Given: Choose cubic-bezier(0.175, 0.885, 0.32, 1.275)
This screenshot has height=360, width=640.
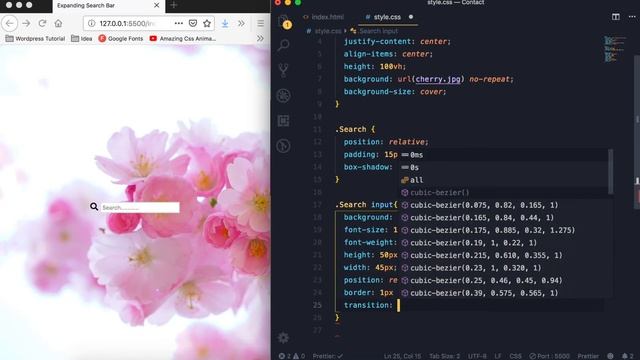Looking at the screenshot, I should [x=504, y=230].
